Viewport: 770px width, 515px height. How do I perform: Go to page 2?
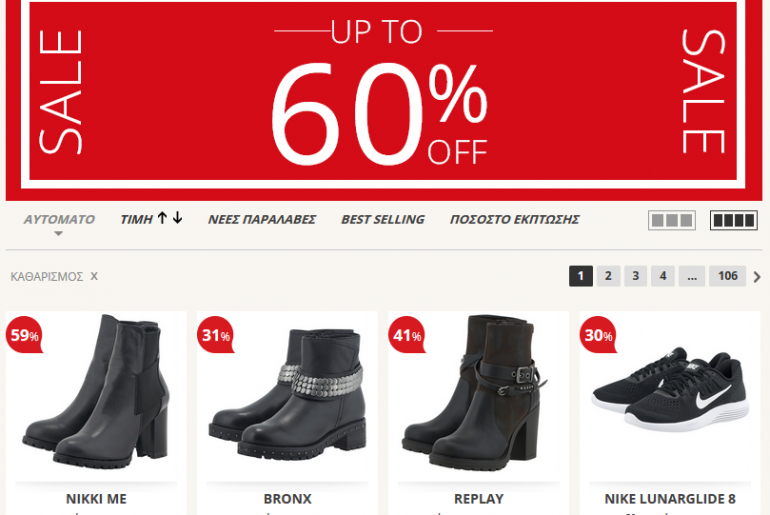[x=608, y=276]
